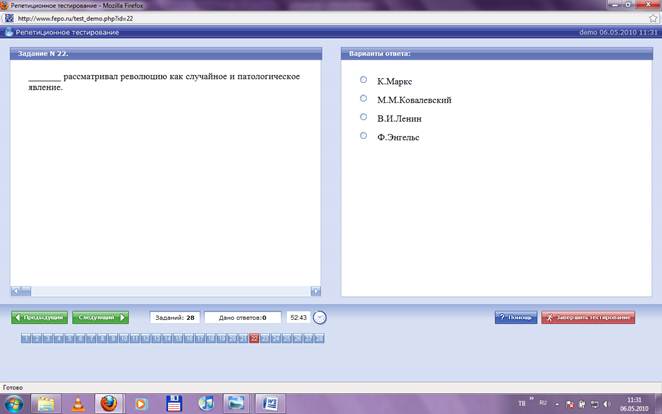Mark В.И.Ленин radio button as answer
Image resolution: width=662 pixels, height=414 pixels.
coord(363,116)
